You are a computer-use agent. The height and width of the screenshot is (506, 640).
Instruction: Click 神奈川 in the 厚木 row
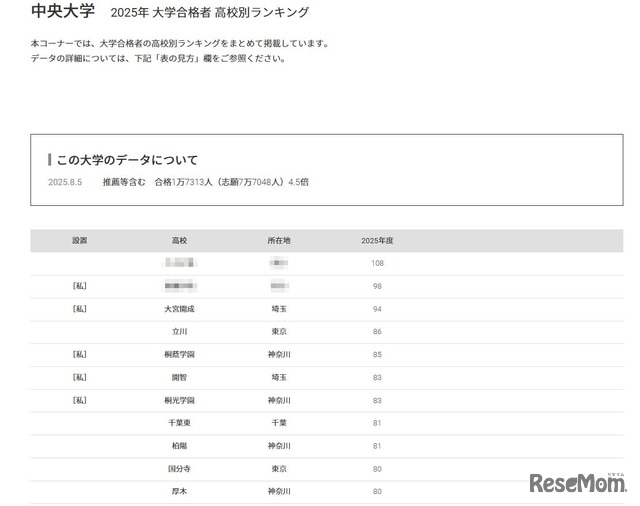tap(279, 491)
